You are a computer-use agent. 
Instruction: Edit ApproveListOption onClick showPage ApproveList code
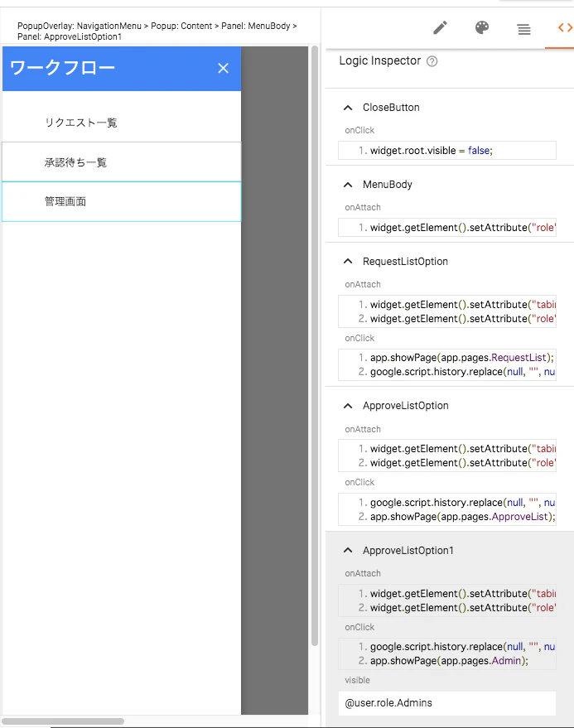point(446,509)
